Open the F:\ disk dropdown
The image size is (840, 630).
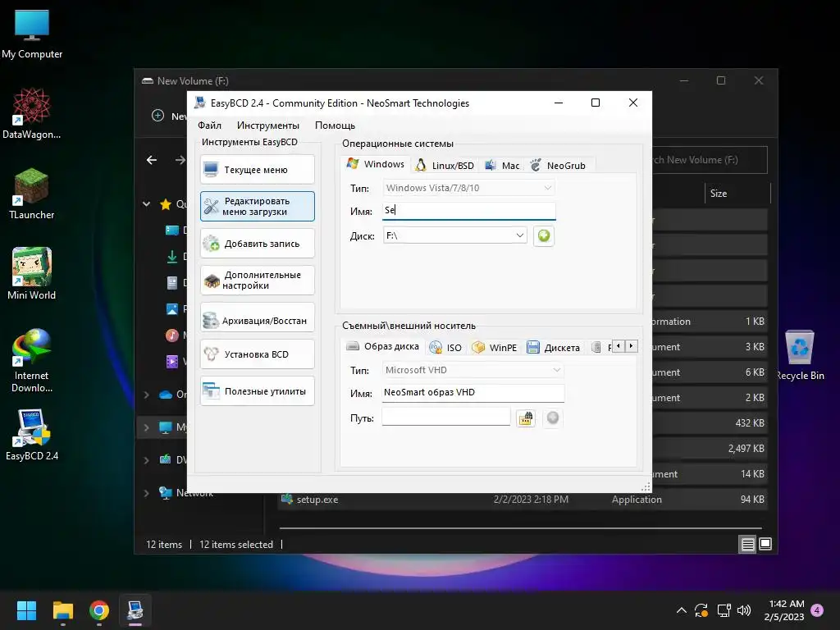(x=454, y=235)
